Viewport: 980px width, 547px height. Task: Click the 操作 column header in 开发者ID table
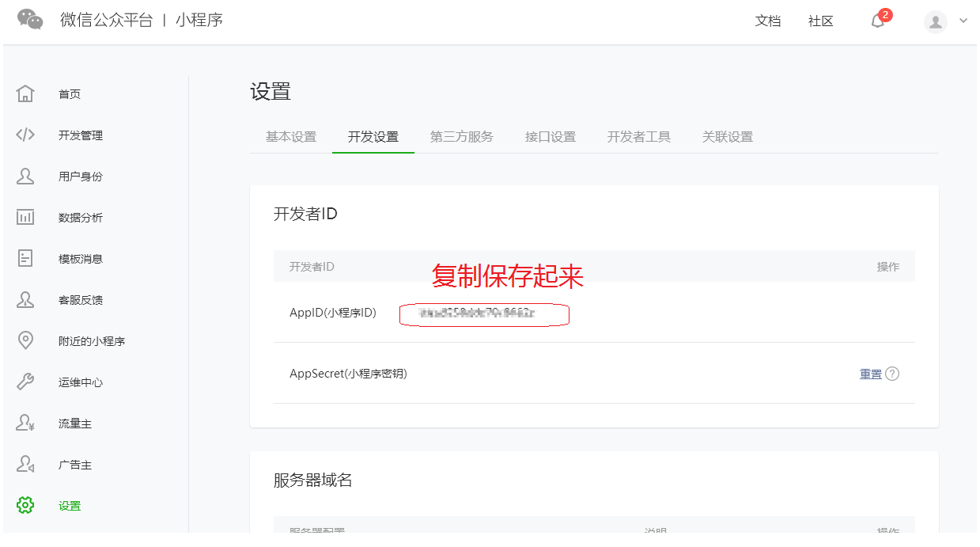coord(888,267)
